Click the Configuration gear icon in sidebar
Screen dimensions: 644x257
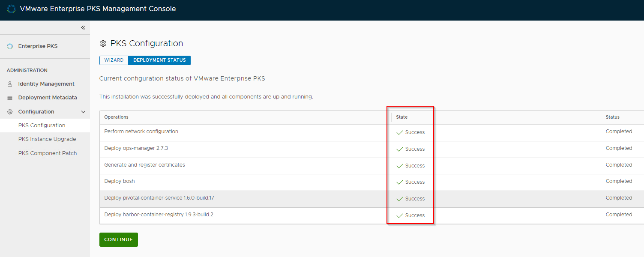click(10, 112)
